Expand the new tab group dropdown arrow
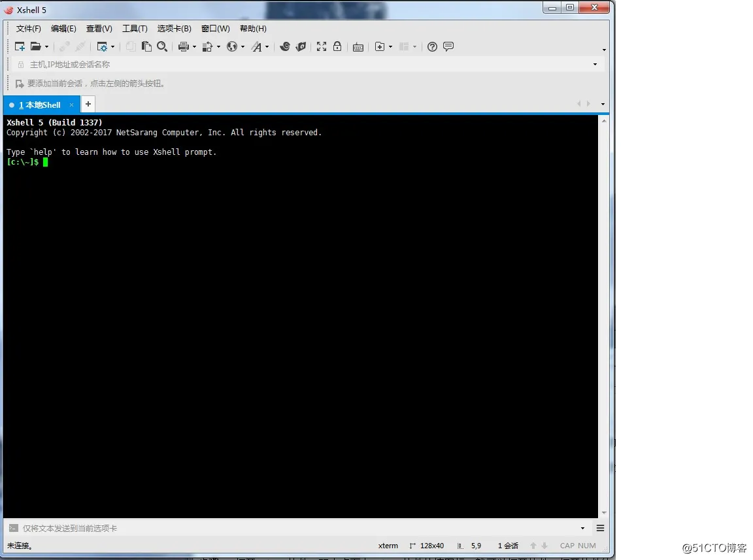The height and width of the screenshot is (560, 753). (x=390, y=47)
